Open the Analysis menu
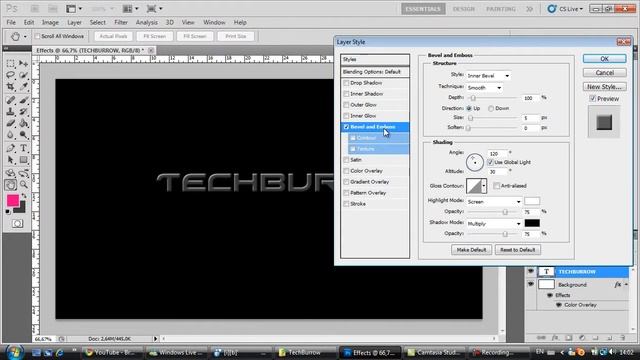 [x=147, y=22]
